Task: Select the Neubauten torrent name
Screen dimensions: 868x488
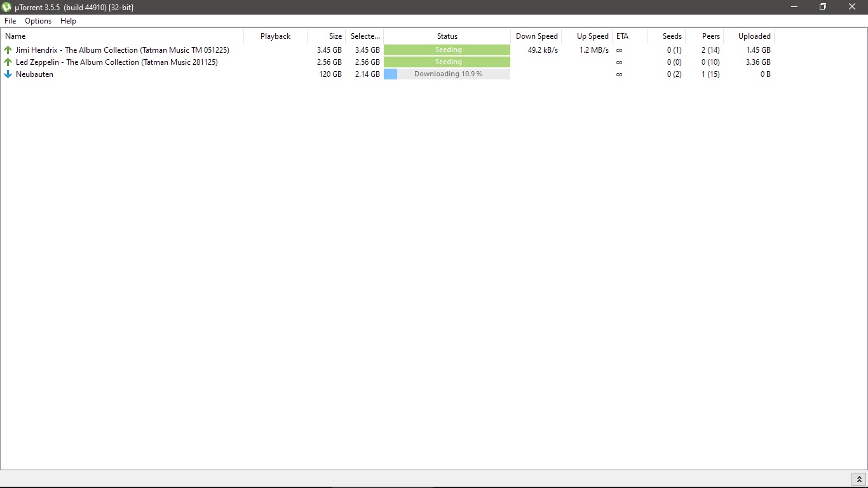Action: coord(34,74)
